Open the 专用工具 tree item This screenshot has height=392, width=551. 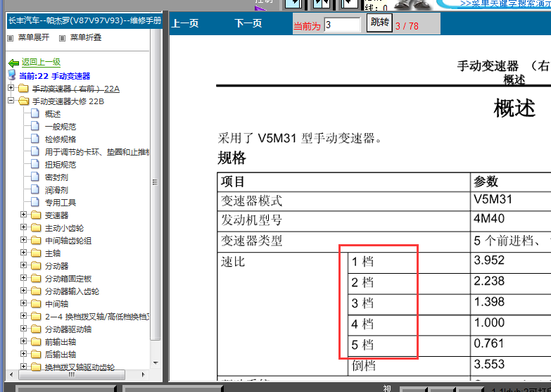pos(61,203)
